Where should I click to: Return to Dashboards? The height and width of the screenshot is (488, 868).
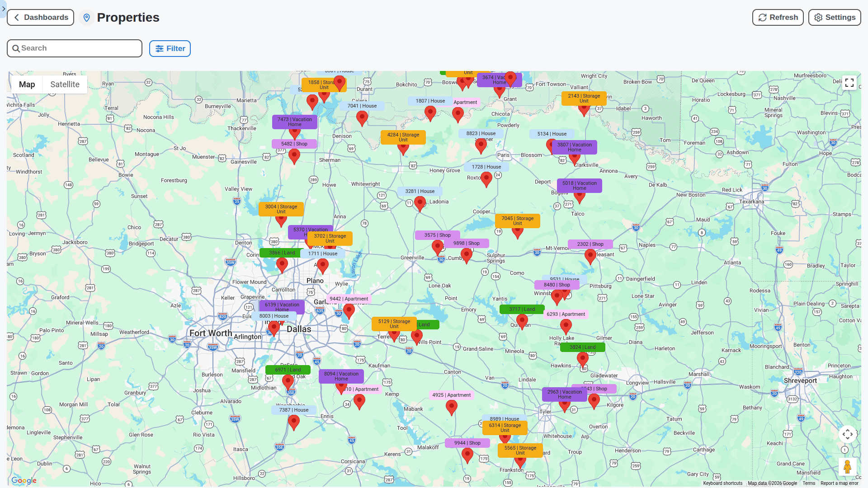40,17
